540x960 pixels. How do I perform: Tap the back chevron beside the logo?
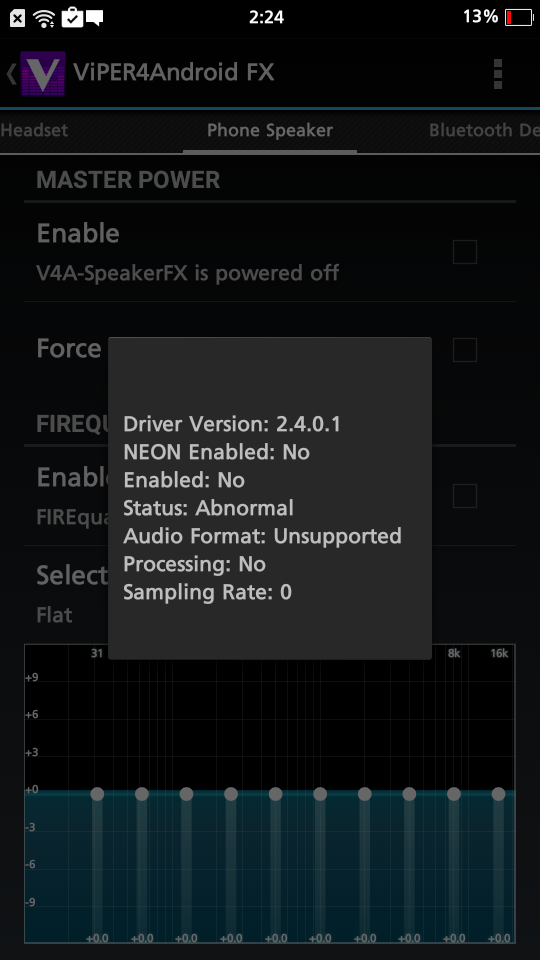point(11,73)
